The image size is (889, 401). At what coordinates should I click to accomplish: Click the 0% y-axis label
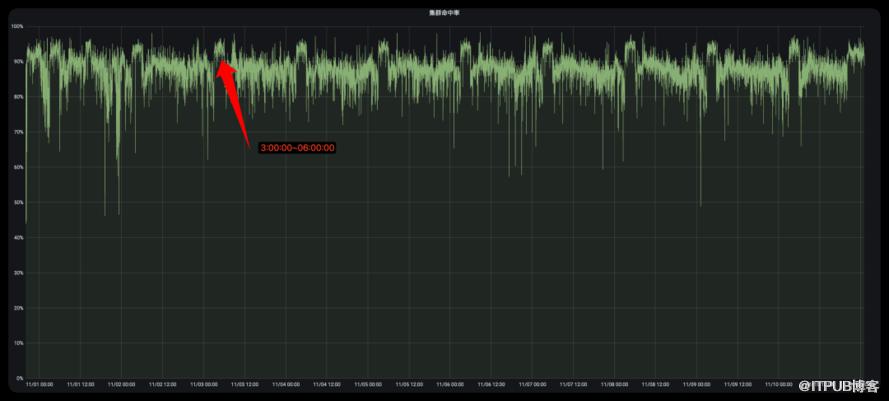coord(19,378)
